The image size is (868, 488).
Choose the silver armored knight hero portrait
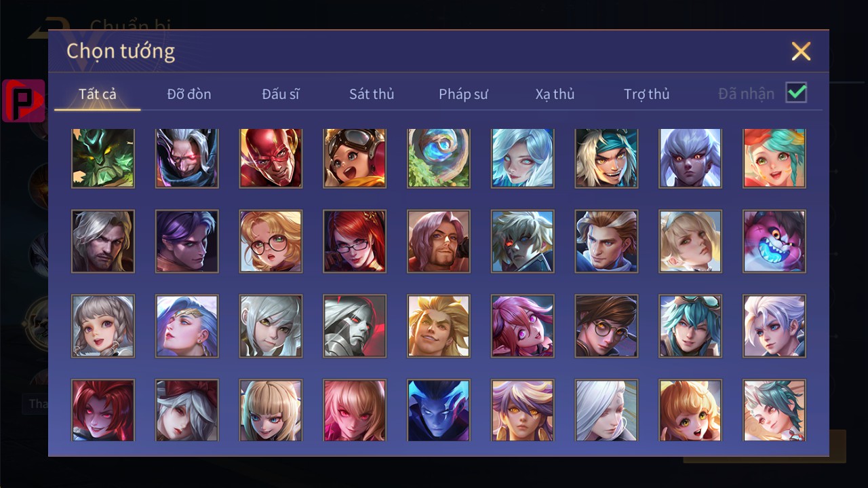[355, 326]
